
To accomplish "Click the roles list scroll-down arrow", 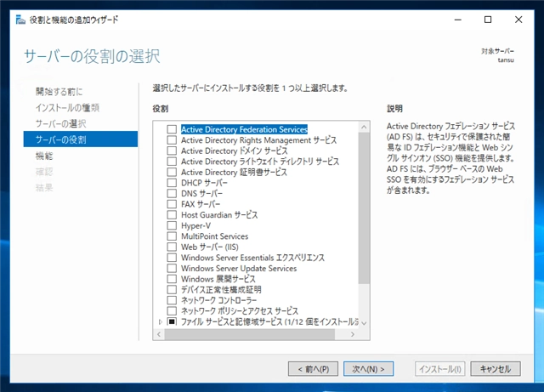I will [364, 323].
